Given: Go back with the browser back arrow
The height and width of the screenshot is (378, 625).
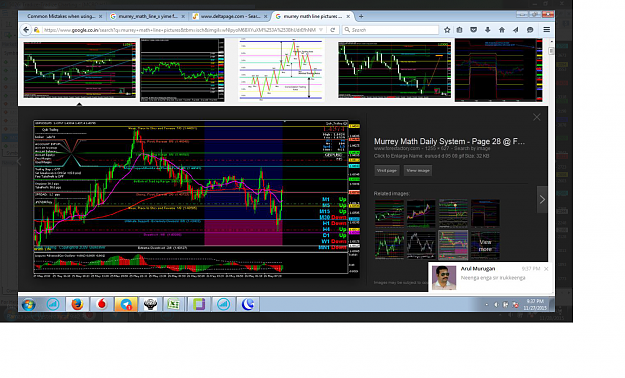Looking at the screenshot, I should click(x=26, y=30).
